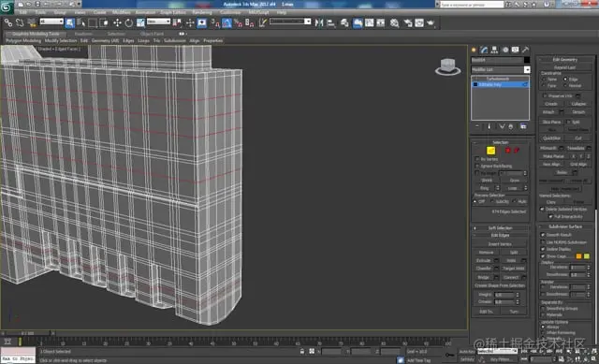Activate the Select and Scale tool

[140, 23]
